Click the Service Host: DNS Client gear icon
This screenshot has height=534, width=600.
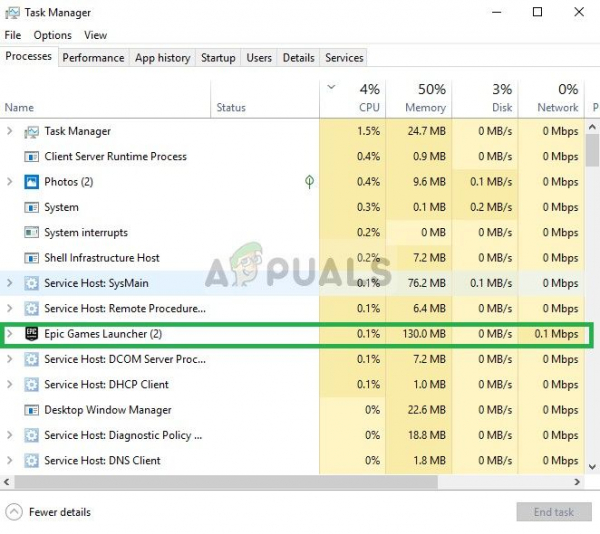pyautogui.click(x=31, y=461)
